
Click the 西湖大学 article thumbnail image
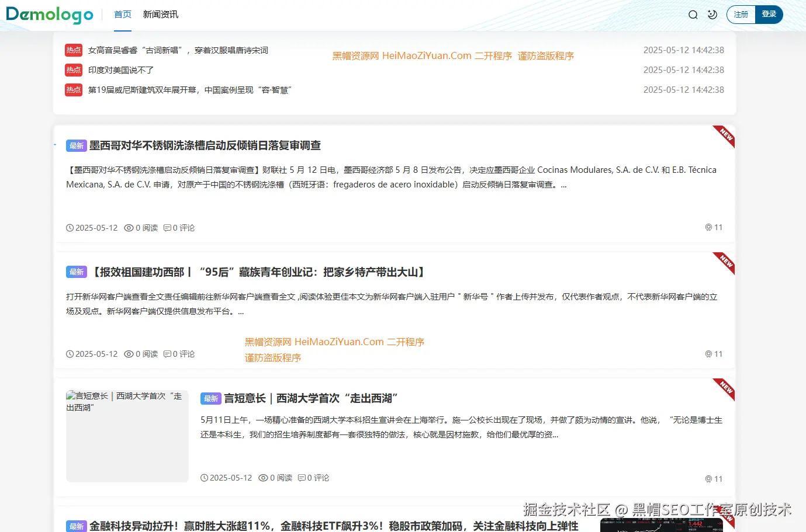(x=127, y=436)
